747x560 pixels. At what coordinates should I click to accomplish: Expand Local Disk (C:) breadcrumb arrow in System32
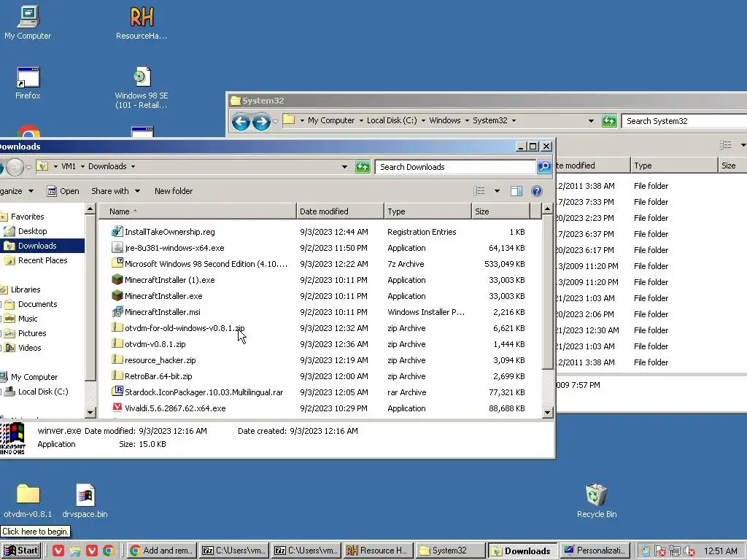point(423,120)
